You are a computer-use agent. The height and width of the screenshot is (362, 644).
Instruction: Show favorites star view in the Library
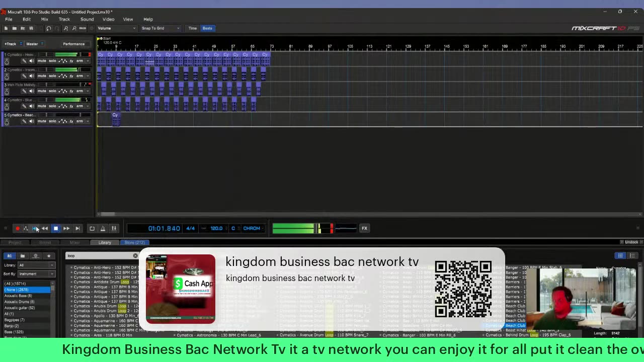(49, 256)
